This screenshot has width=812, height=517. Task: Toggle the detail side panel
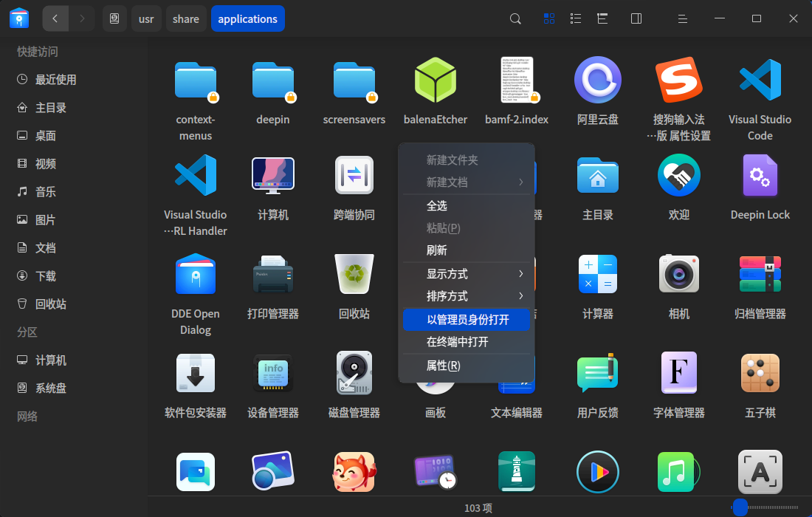point(636,18)
